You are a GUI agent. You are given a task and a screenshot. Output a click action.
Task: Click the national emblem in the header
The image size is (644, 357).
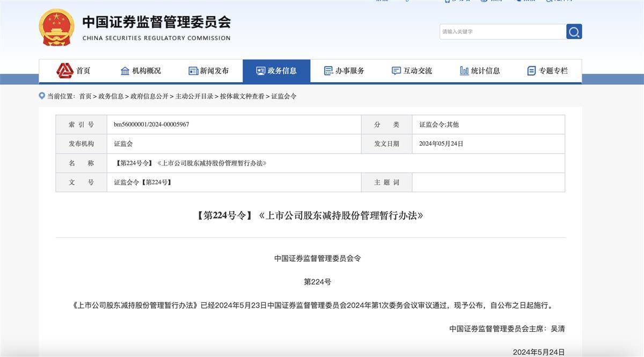57,27
